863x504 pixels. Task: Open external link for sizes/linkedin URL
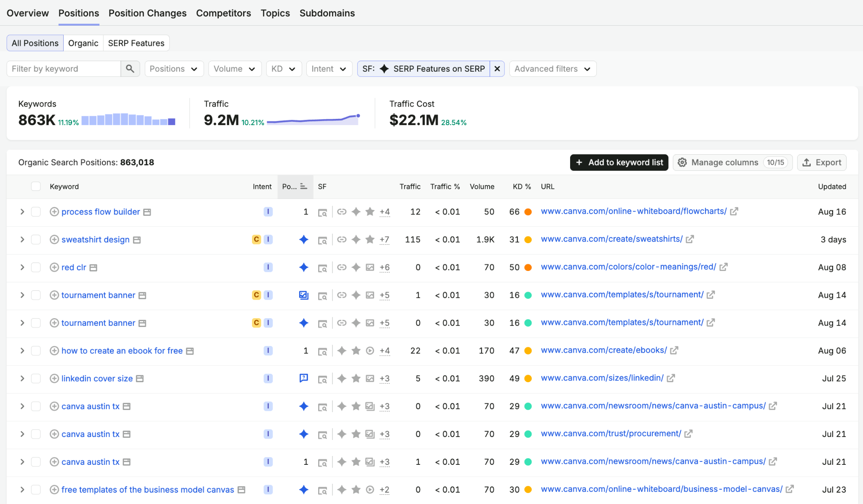[671, 378]
